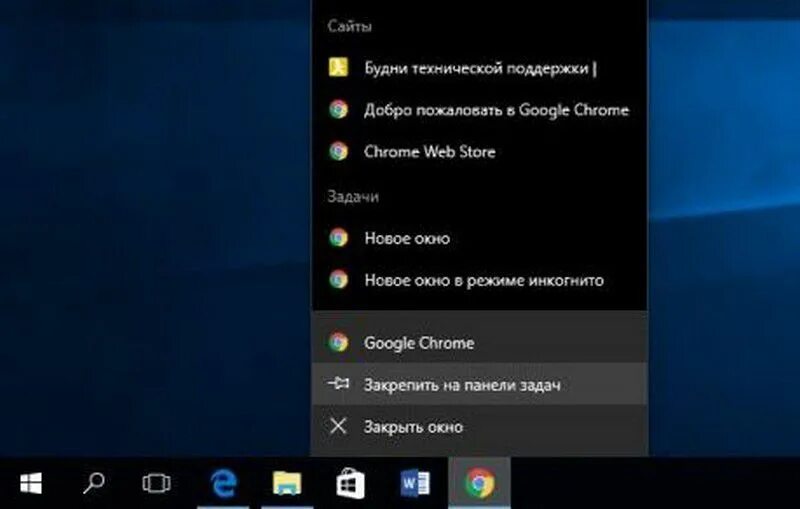800x509 pixels.
Task: Open Chrome Web Store from jump list
Action: tap(480, 151)
